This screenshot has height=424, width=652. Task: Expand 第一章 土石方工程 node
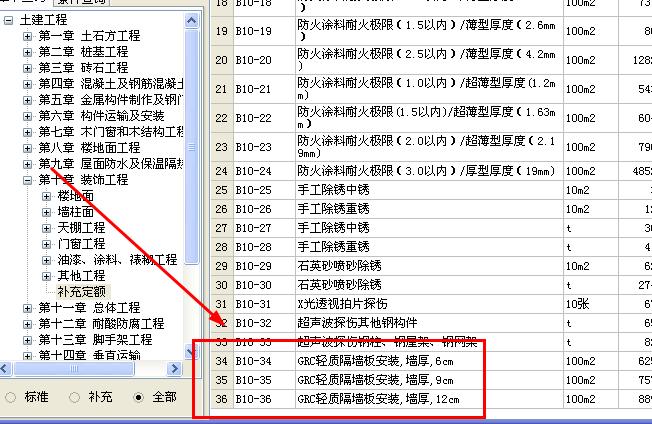(x=27, y=36)
